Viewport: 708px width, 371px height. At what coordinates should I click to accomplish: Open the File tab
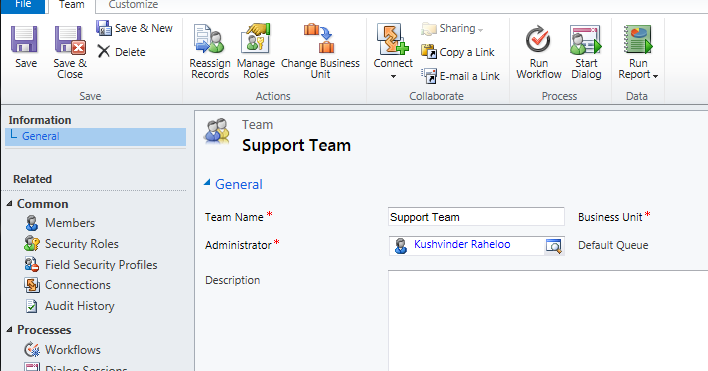pos(23,5)
